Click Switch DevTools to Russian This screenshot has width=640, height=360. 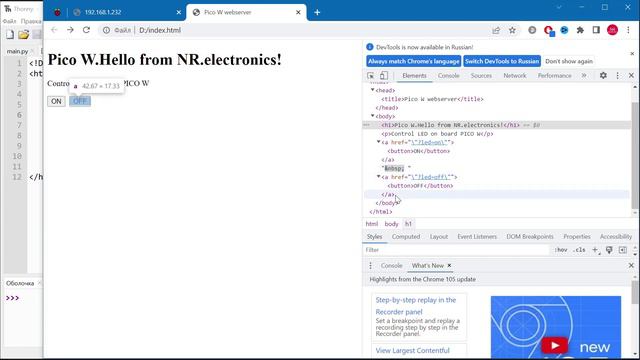[x=502, y=61]
